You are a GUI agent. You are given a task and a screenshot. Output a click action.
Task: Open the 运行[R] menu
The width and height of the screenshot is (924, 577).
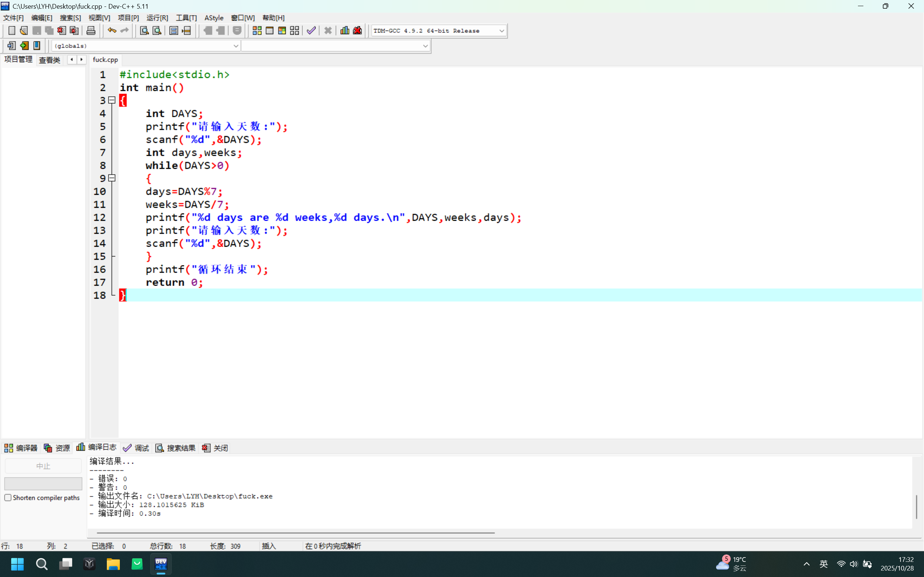pyautogui.click(x=157, y=18)
